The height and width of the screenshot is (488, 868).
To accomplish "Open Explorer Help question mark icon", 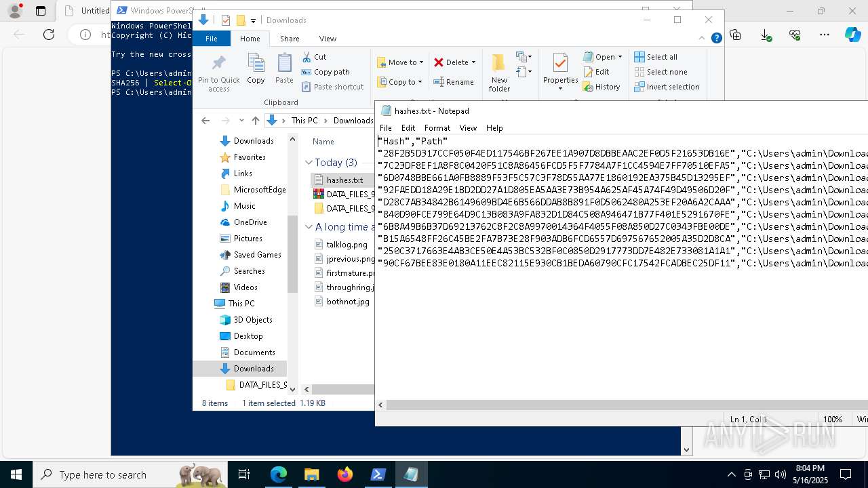I will point(716,39).
